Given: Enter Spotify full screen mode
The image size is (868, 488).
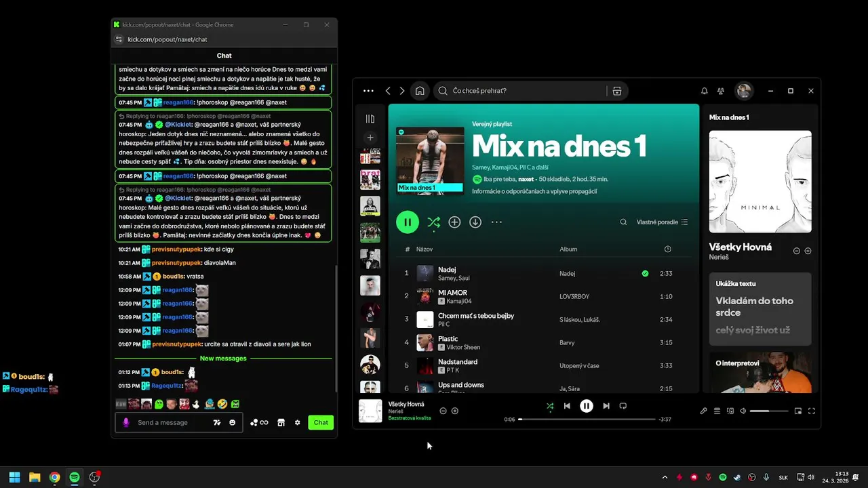Looking at the screenshot, I should pos(812,411).
